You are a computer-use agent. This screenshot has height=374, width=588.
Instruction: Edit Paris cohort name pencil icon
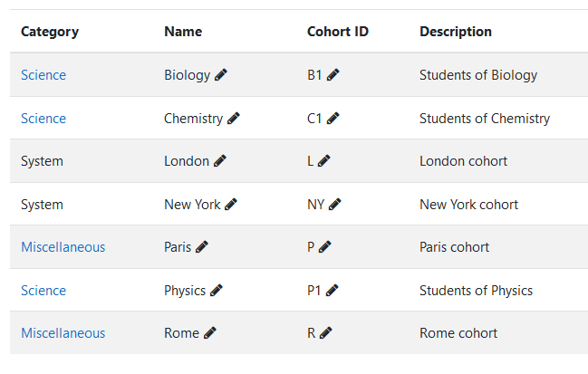pyautogui.click(x=202, y=247)
